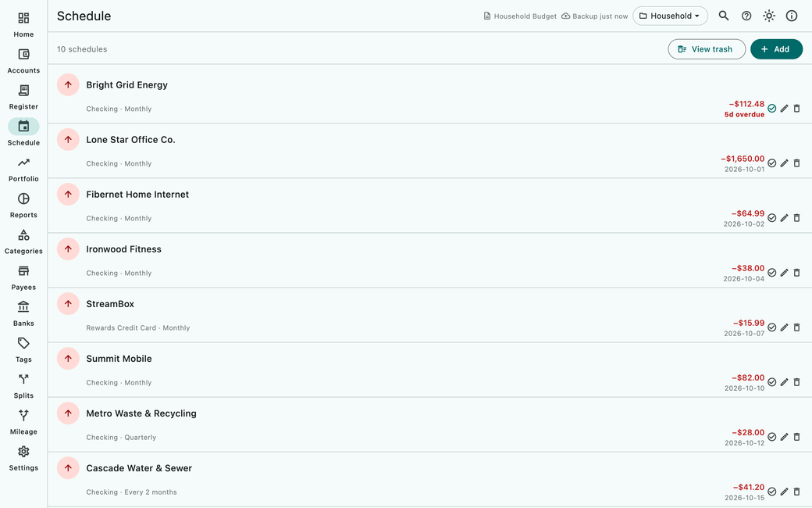Edit the Summit Mobile schedule
The image size is (812, 508).
click(x=784, y=382)
